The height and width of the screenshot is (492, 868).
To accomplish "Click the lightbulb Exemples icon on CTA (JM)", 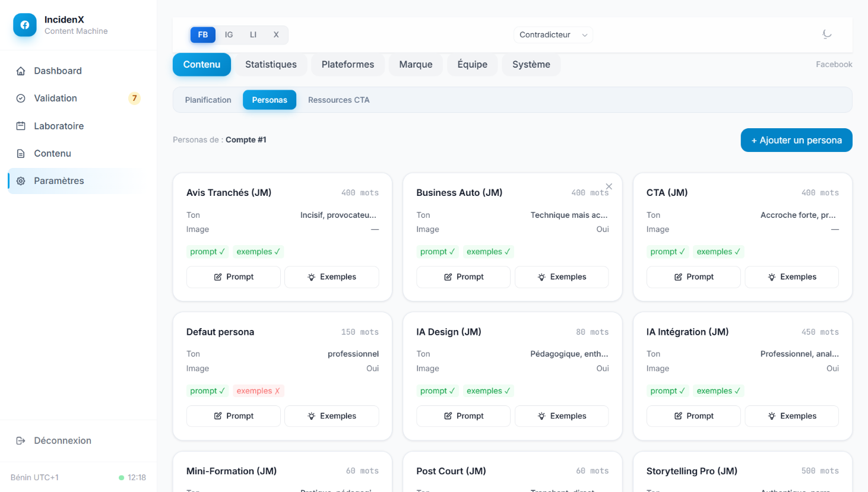I will [x=772, y=277].
